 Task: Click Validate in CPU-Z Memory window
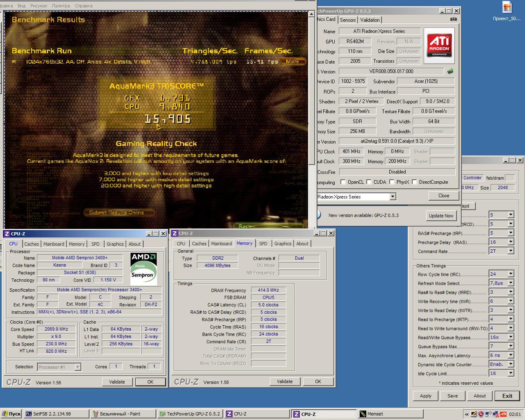tap(285, 381)
